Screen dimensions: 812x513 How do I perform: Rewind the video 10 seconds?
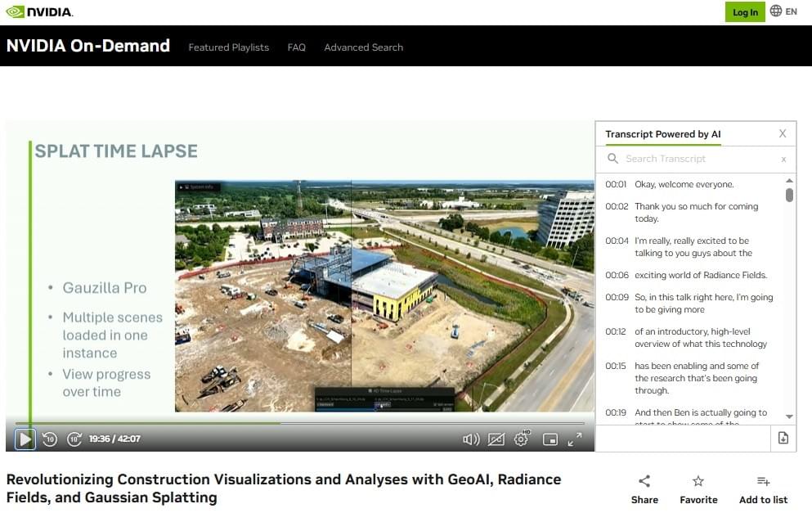click(50, 439)
